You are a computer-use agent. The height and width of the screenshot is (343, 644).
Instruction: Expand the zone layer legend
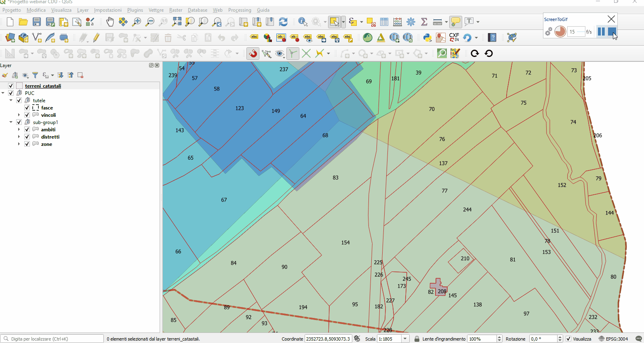[19, 144]
